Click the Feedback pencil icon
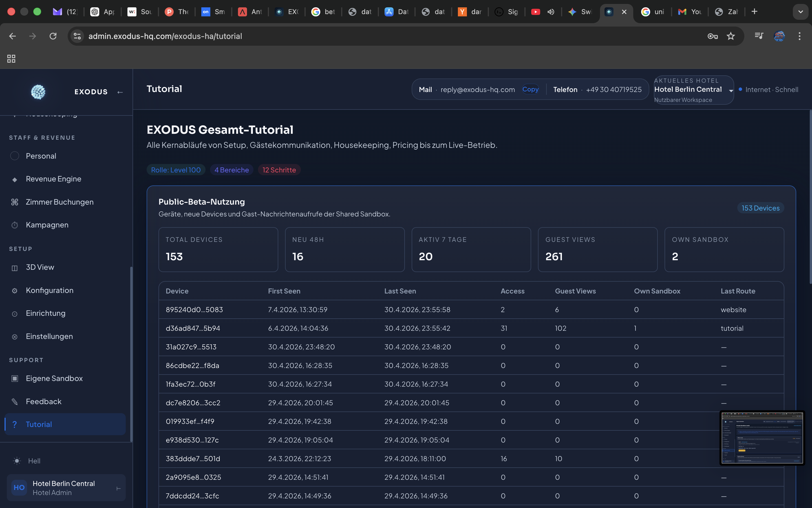 pyautogui.click(x=15, y=402)
